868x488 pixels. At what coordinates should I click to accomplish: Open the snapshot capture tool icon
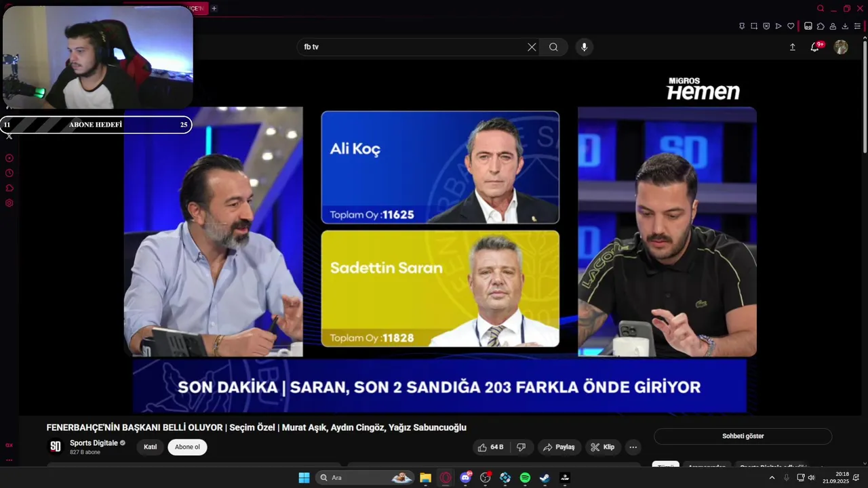(754, 26)
